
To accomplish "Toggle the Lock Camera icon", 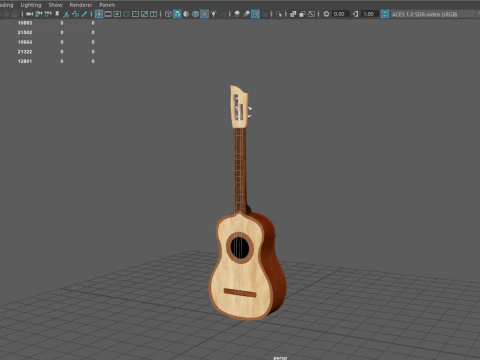I will point(39,14).
